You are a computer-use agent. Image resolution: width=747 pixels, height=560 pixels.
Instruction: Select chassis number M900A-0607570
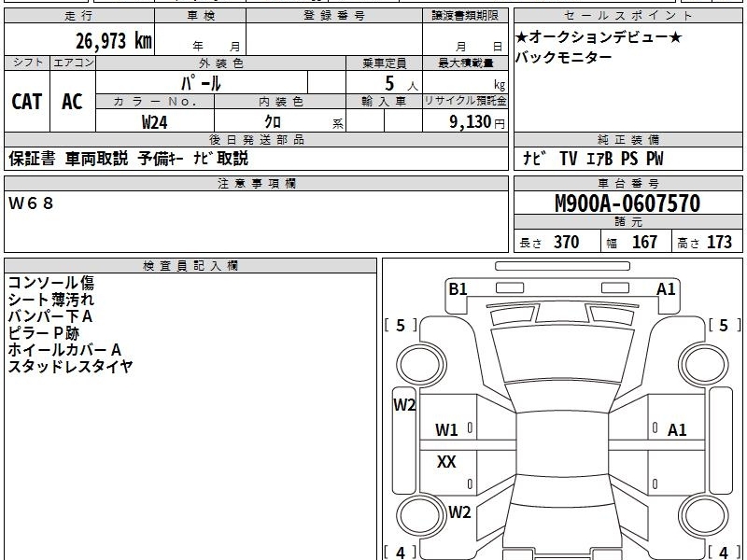pyautogui.click(x=627, y=203)
